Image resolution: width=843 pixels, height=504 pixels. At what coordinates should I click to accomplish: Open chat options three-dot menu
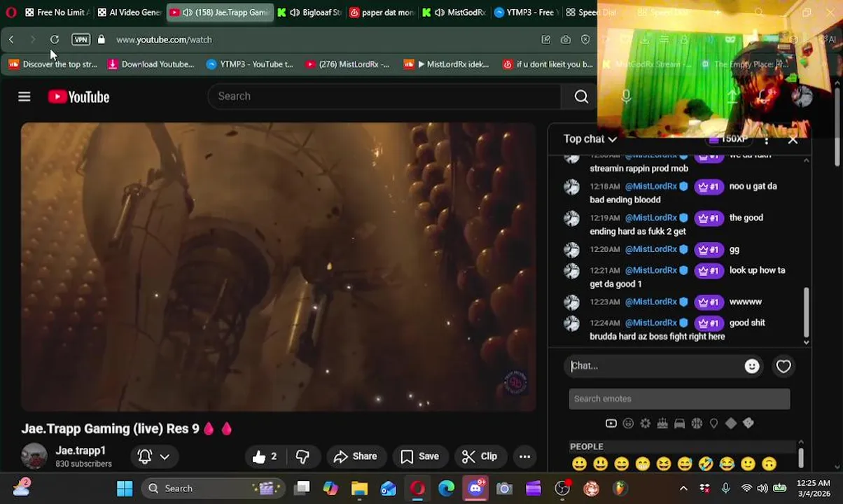pyautogui.click(x=767, y=139)
